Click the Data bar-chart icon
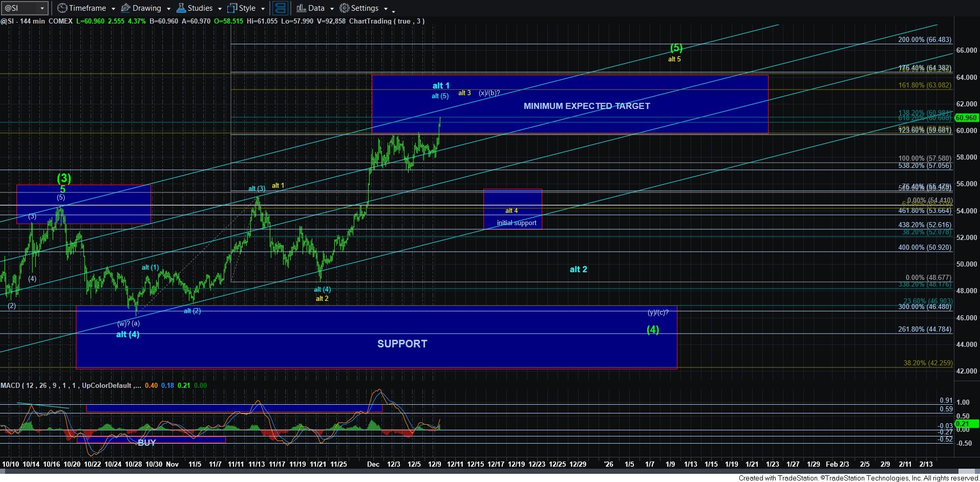The height and width of the screenshot is (482, 980). 301,8
